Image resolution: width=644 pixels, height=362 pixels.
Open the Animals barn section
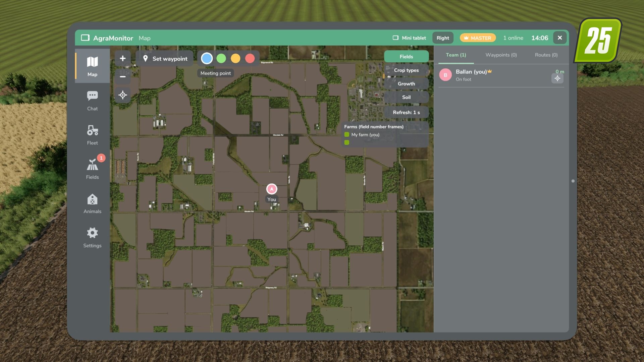(x=92, y=203)
